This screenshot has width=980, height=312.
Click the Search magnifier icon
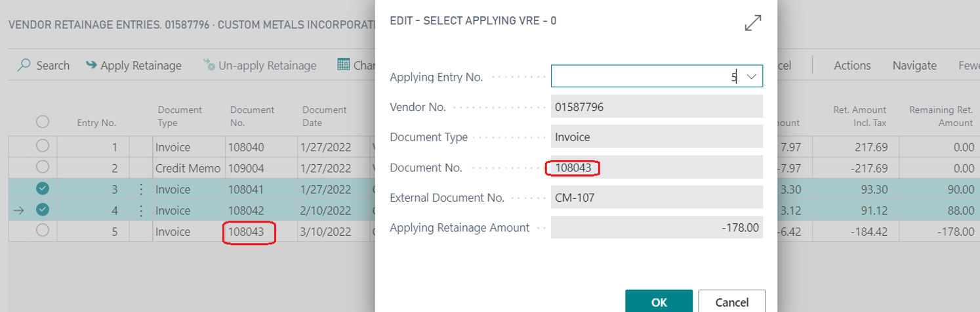pos(24,65)
